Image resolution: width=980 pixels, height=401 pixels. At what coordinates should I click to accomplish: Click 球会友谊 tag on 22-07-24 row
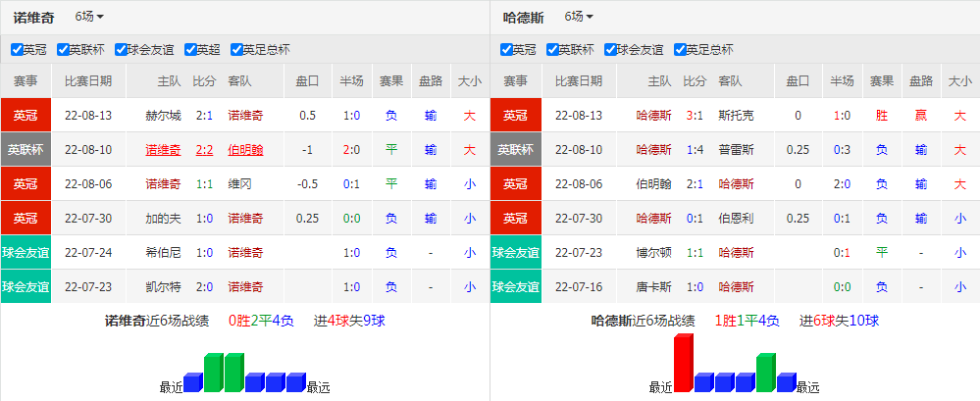coord(26,253)
